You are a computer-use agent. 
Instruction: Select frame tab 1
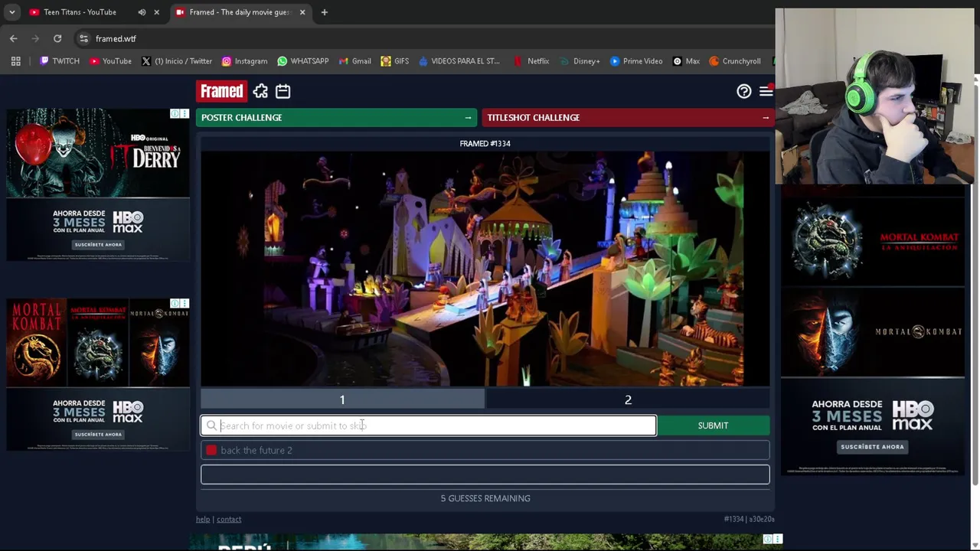[342, 399]
